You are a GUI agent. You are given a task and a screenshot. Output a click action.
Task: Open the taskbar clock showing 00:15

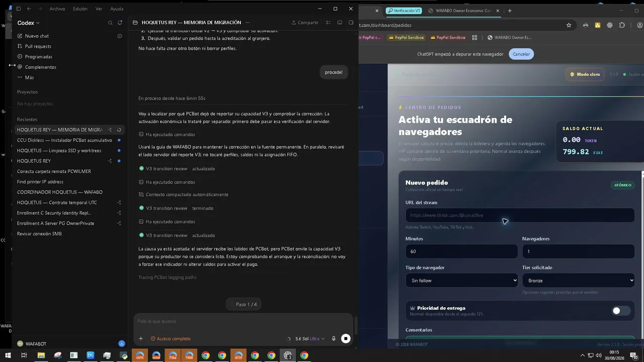tap(614, 355)
